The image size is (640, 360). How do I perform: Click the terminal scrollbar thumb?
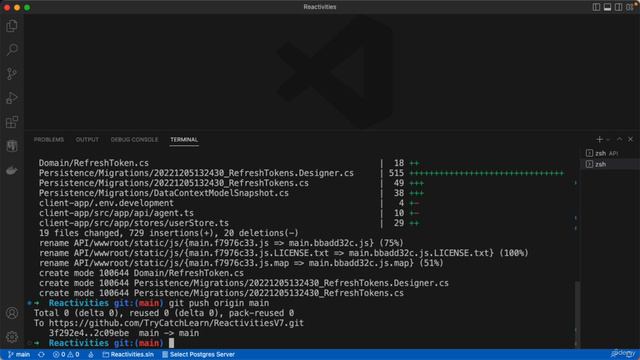click(x=577, y=314)
